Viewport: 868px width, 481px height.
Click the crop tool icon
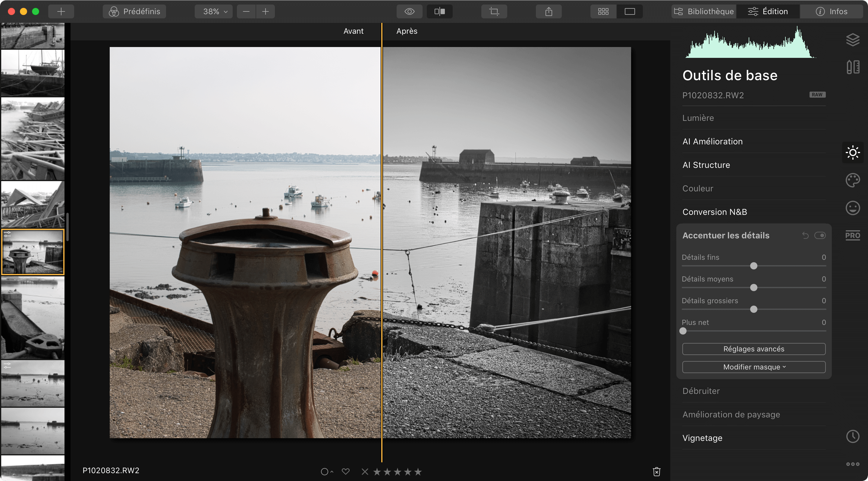494,11
